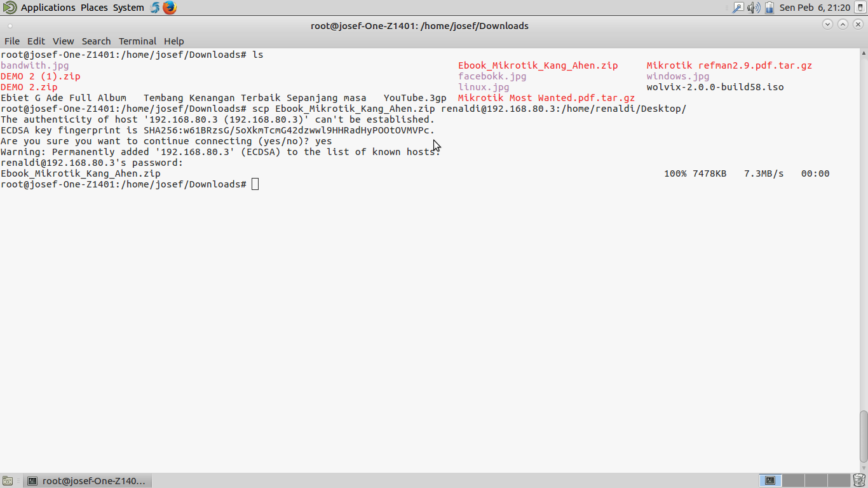The width and height of the screenshot is (868, 488).
Task: Open the Places panel menu
Action: tap(94, 8)
